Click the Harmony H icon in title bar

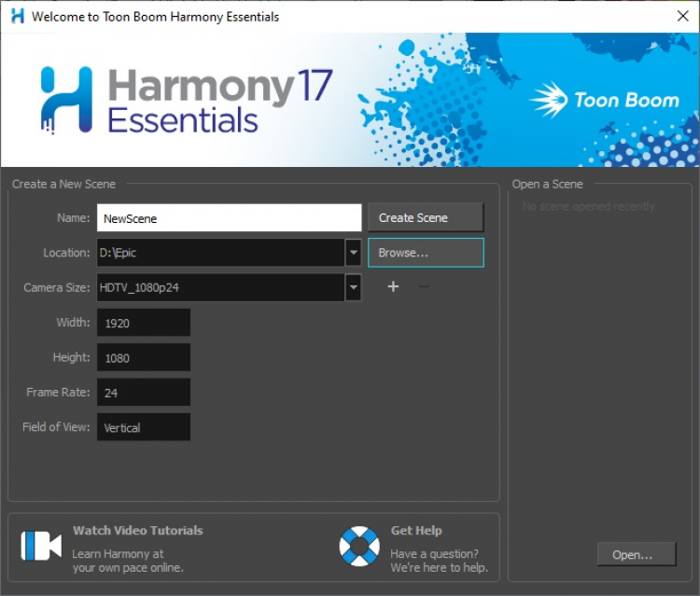[x=18, y=17]
